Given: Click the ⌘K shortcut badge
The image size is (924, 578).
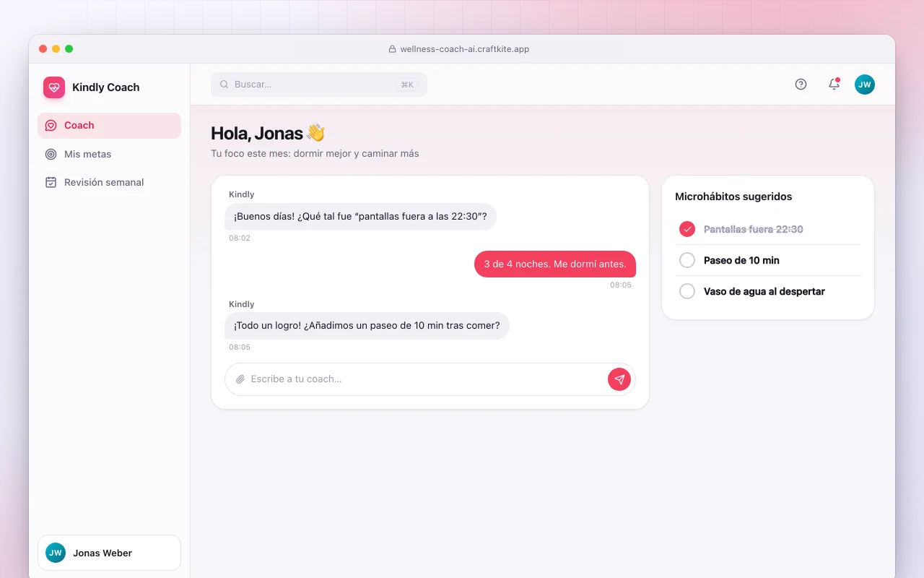Looking at the screenshot, I should tap(407, 85).
